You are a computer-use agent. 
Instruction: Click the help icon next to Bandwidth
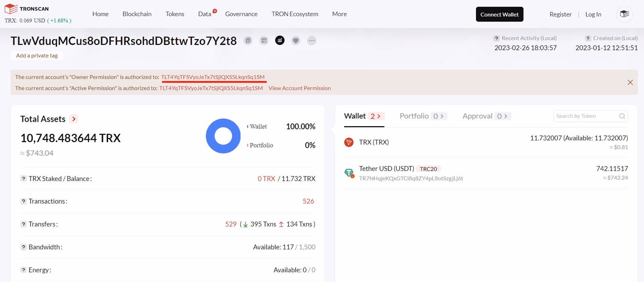tap(23, 247)
